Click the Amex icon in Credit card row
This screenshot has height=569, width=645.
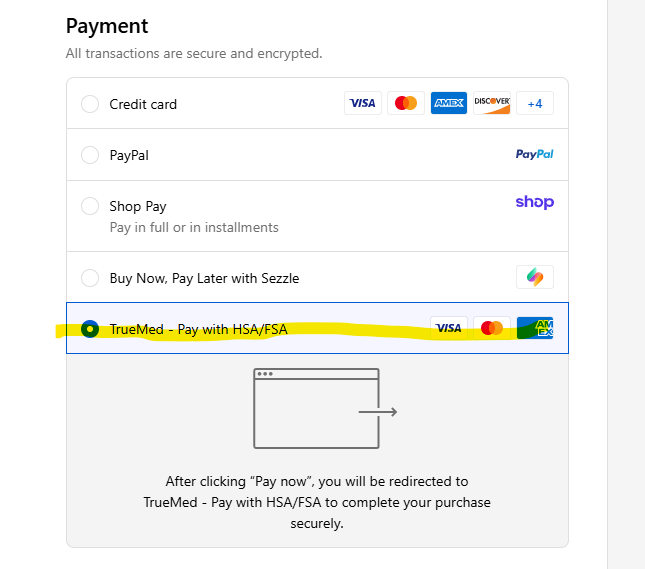coord(449,103)
